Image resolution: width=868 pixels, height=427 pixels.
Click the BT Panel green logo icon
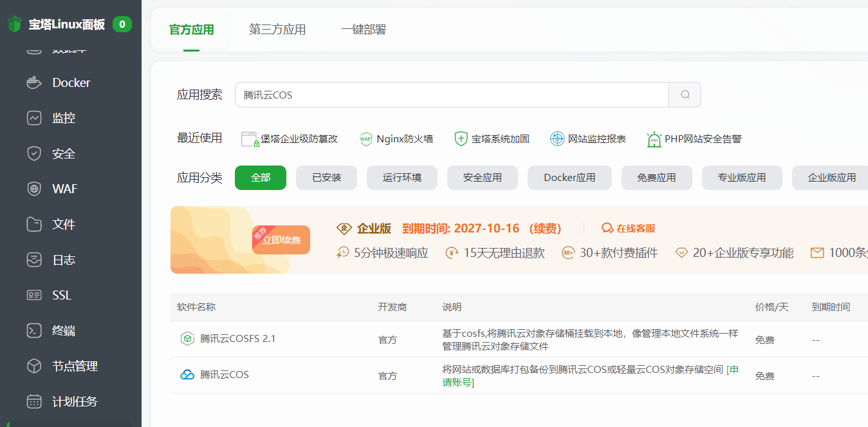point(15,24)
